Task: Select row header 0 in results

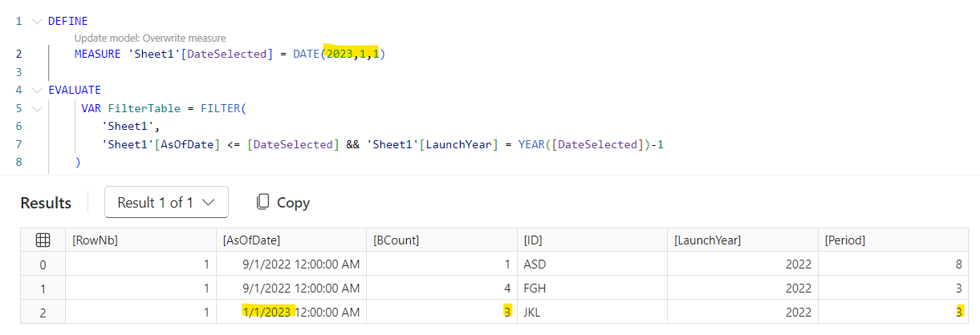Action: [44, 264]
